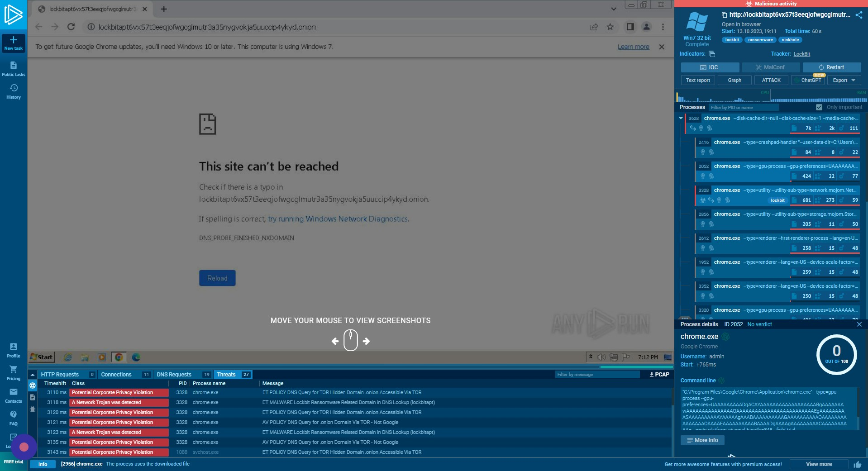Open the Contacts envelope icon
This screenshot has width=868, height=471.
coord(13,395)
